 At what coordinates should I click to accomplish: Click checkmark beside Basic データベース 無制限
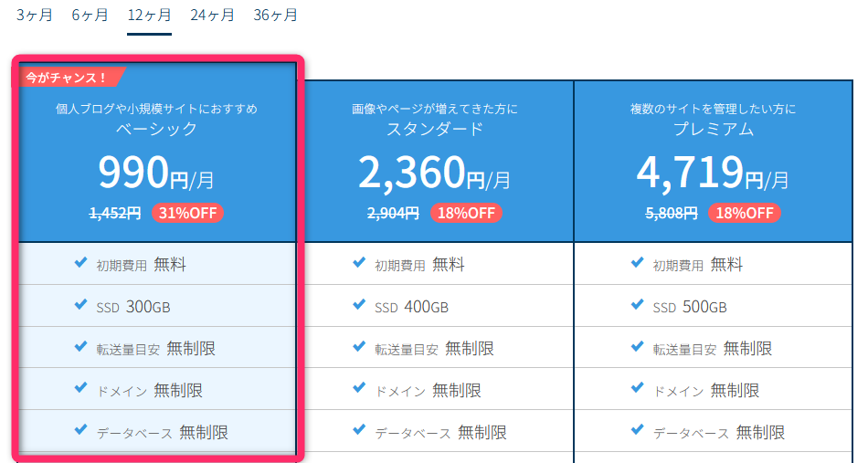click(80, 432)
